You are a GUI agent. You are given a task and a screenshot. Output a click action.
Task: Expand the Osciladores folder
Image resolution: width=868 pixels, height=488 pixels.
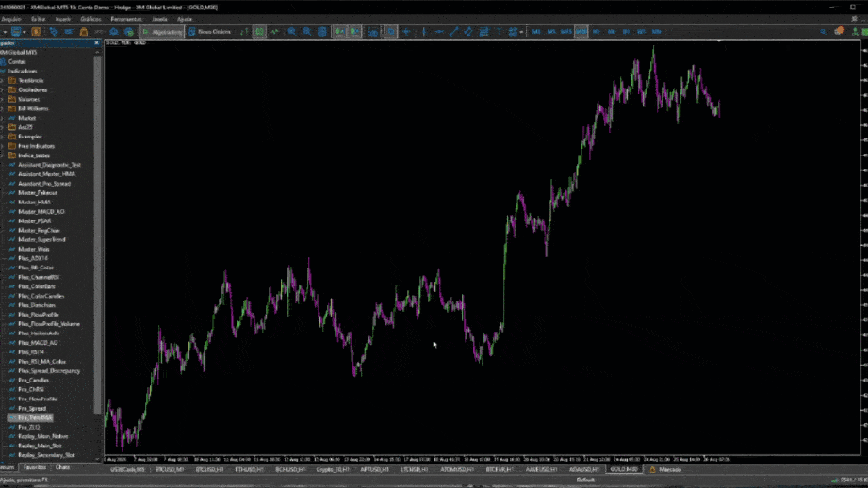2,90
